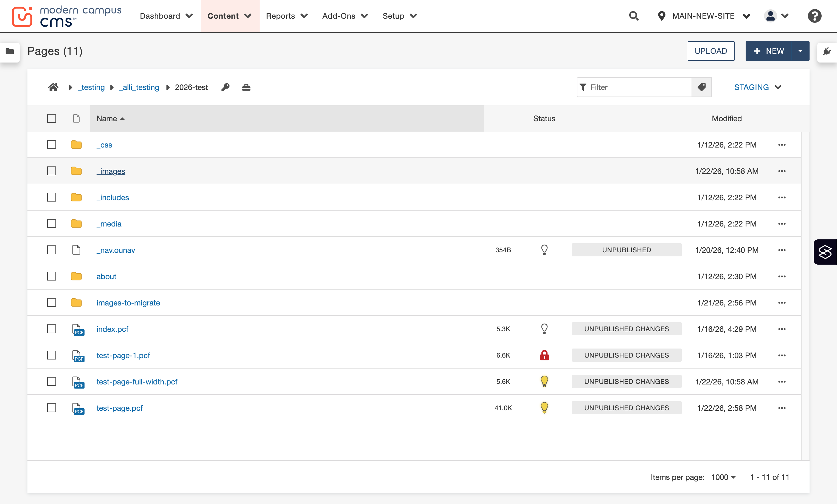Viewport: 837px width, 504px height.
Task: Open the Setup menu
Action: (400, 16)
